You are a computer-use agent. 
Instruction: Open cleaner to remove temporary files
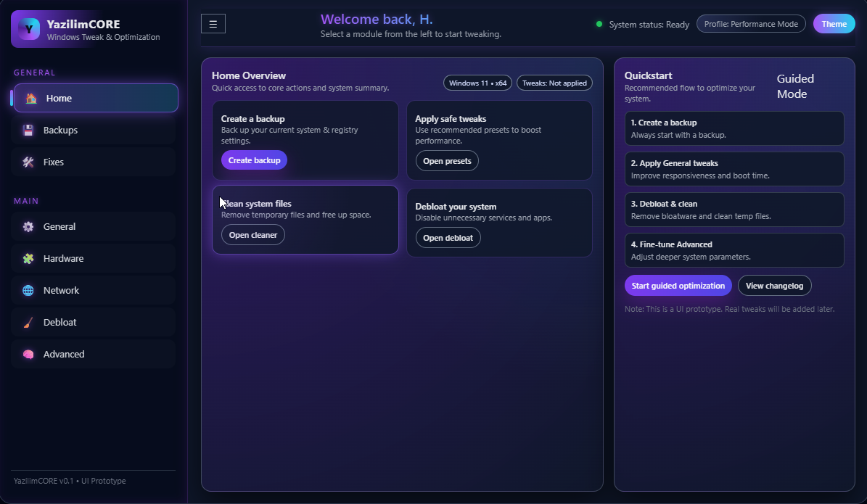252,234
